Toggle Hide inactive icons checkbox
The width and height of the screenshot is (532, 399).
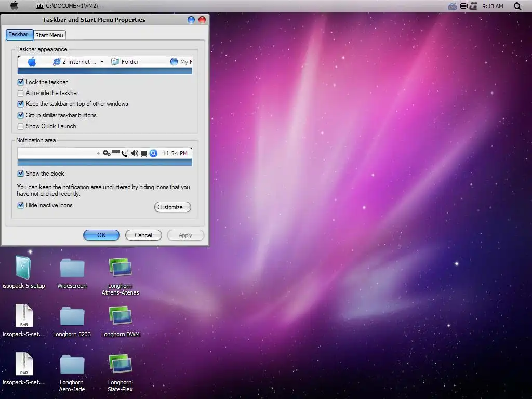coord(20,205)
